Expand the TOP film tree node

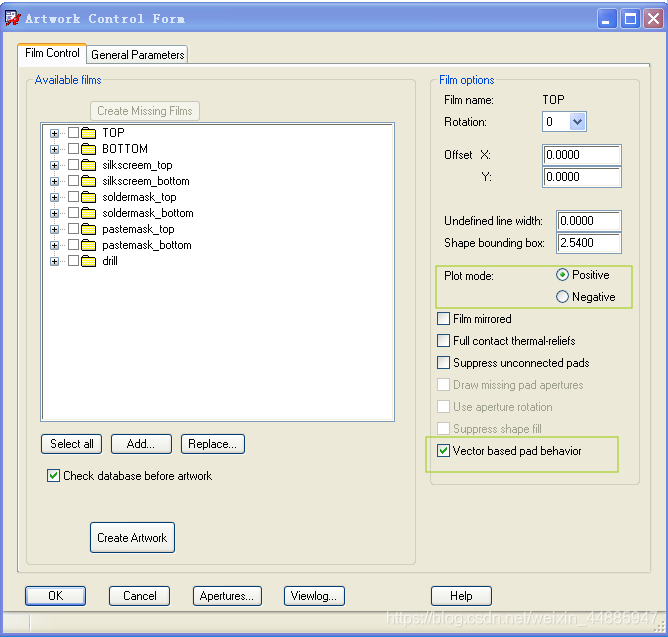[55, 133]
